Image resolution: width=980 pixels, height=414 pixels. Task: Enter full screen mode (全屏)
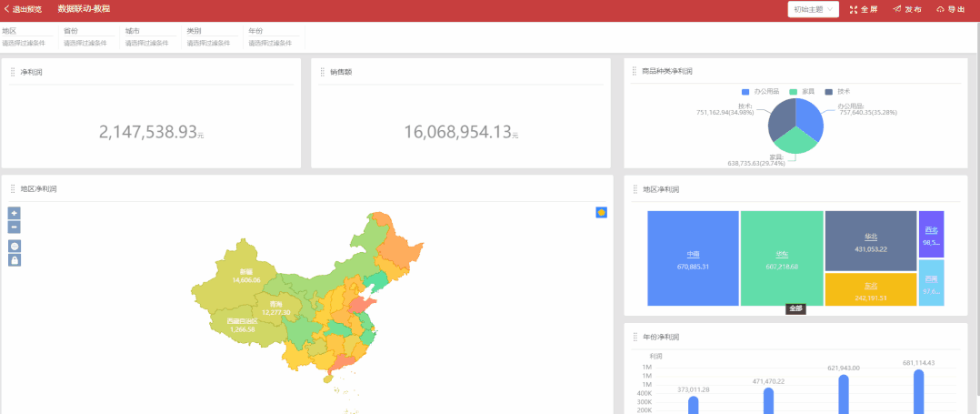[864, 9]
